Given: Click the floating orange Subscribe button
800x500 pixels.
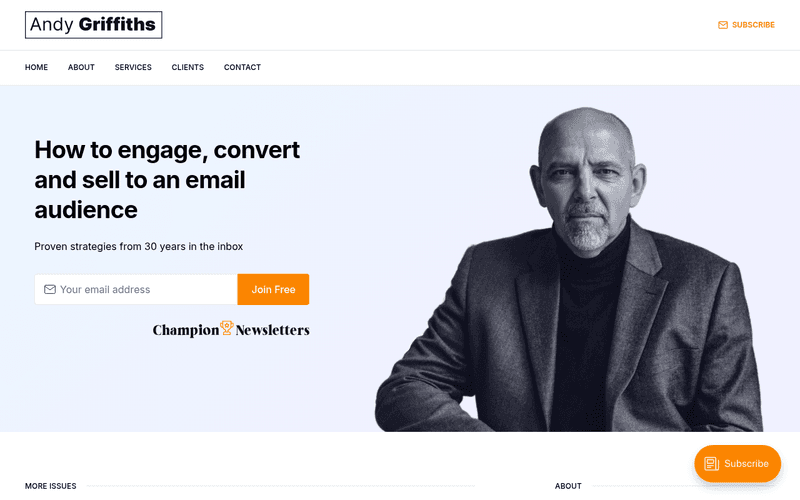Looking at the screenshot, I should pyautogui.click(x=737, y=463).
